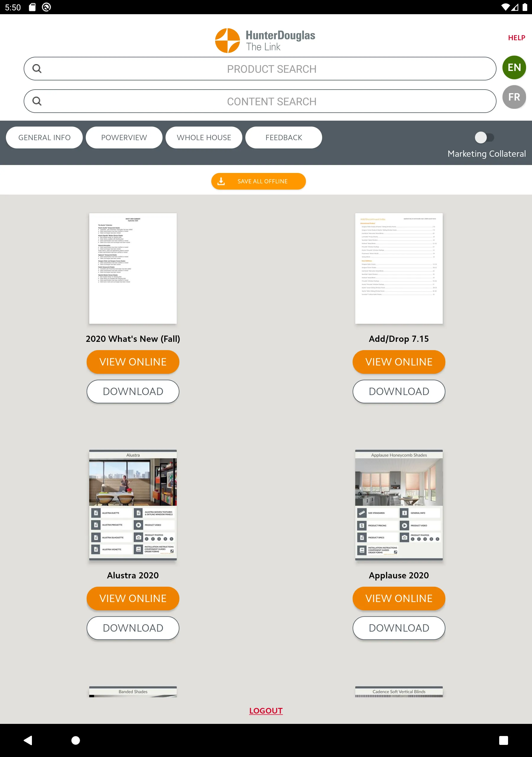Click the "Applause 2020" title text
Screen dimensions: 532x757
(x=399, y=575)
